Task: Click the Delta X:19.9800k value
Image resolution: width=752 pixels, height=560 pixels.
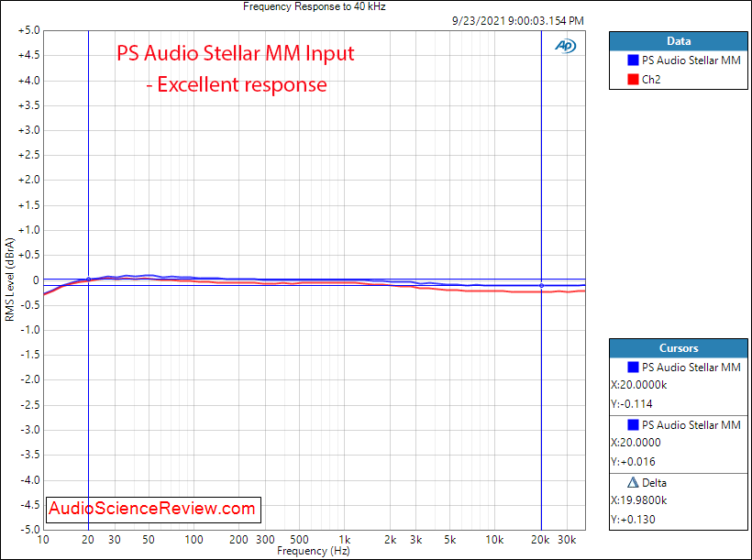Action: 639,500
